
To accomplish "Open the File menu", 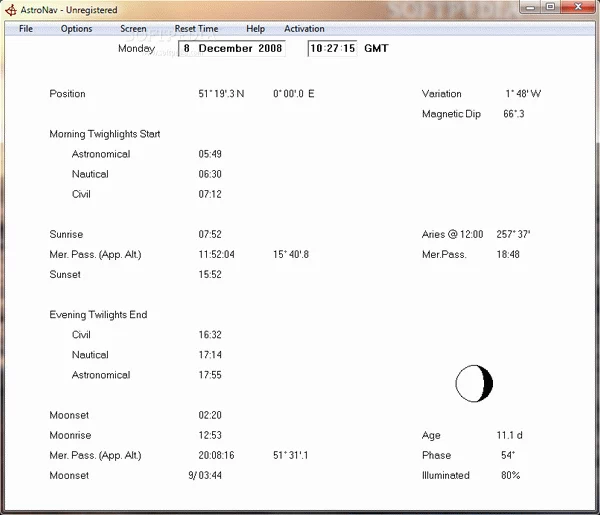I will [x=26, y=29].
